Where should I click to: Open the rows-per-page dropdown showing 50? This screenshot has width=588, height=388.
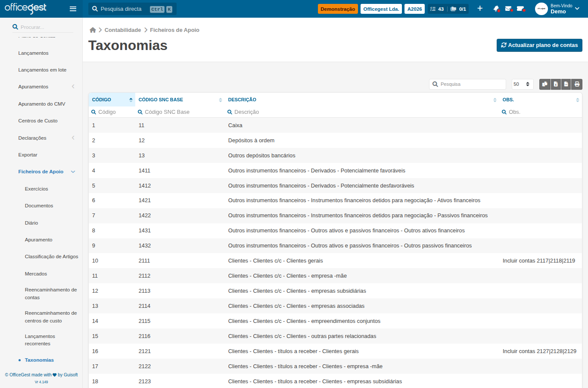(523, 84)
